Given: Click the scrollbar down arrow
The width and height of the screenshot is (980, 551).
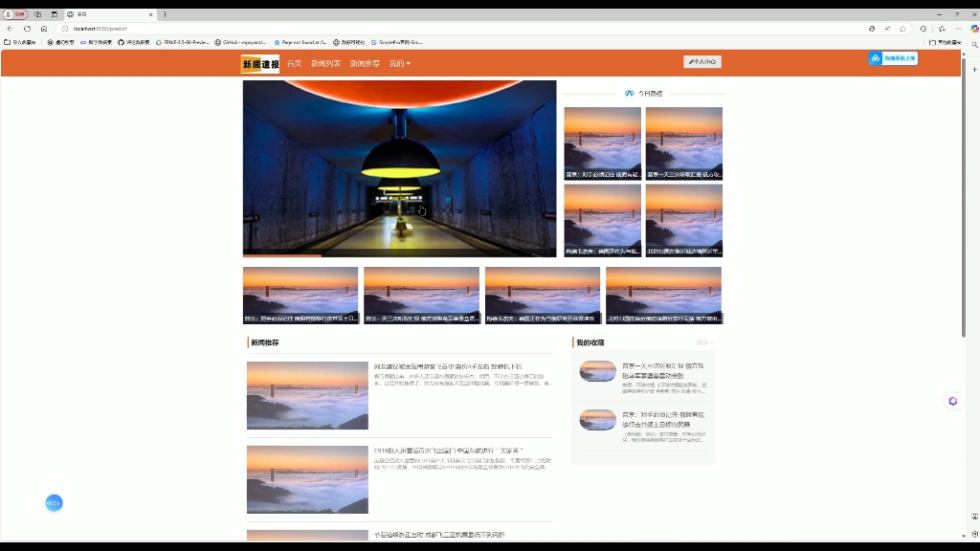Looking at the screenshot, I should pyautogui.click(x=964, y=536).
